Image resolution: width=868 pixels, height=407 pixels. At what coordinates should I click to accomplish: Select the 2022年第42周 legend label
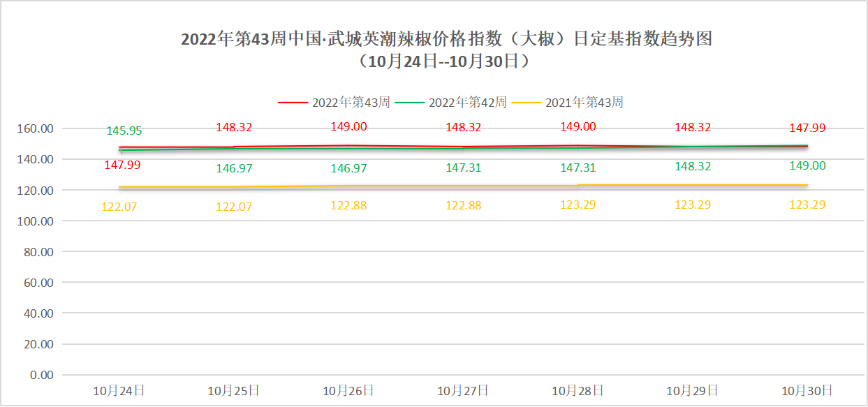coord(467,103)
